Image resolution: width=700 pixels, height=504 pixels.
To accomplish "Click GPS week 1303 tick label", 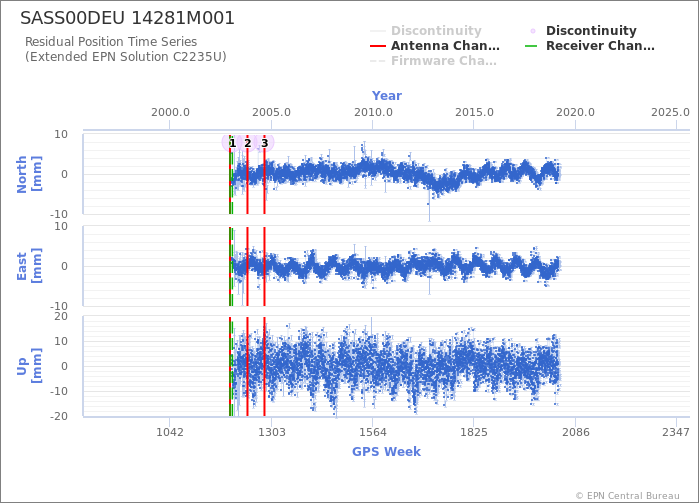I will pyautogui.click(x=272, y=432).
